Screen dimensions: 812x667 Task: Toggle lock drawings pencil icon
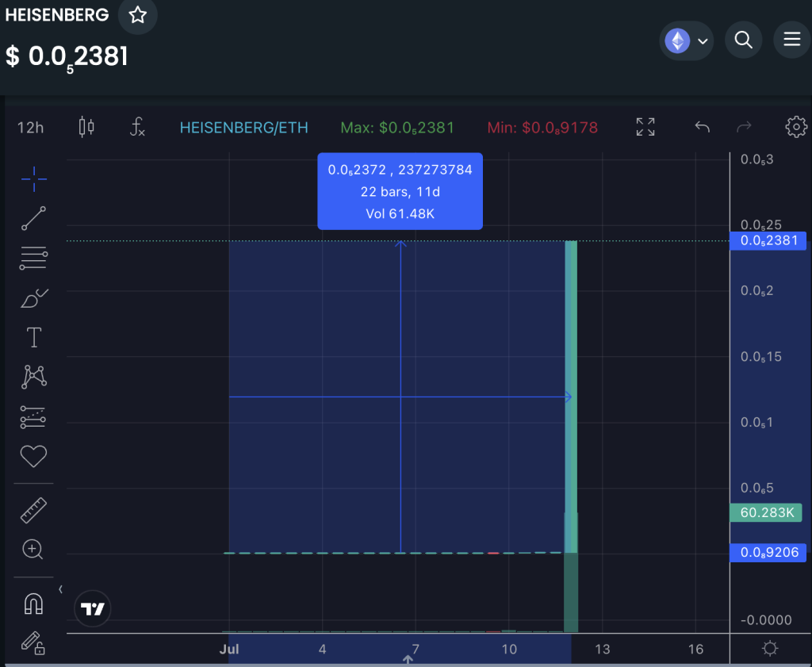coord(33,642)
